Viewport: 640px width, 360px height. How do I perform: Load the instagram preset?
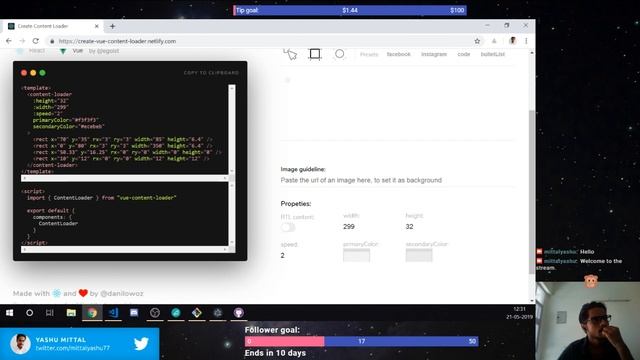(434, 54)
